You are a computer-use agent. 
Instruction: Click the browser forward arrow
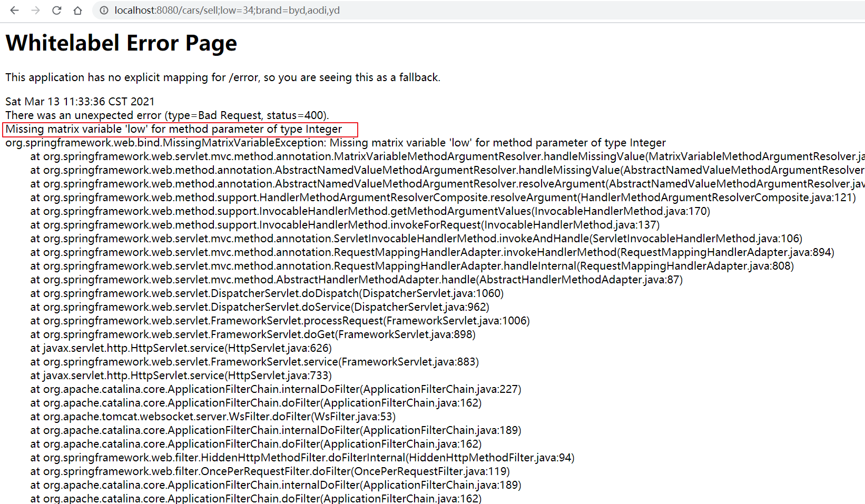point(35,11)
